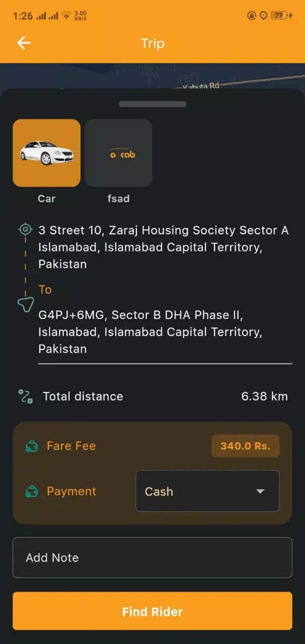The width and height of the screenshot is (305, 644).
Task: Tap the destination arrow marker icon
Action: tap(26, 304)
